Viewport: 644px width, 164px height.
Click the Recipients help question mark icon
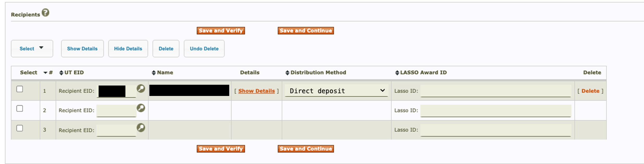pos(46,13)
